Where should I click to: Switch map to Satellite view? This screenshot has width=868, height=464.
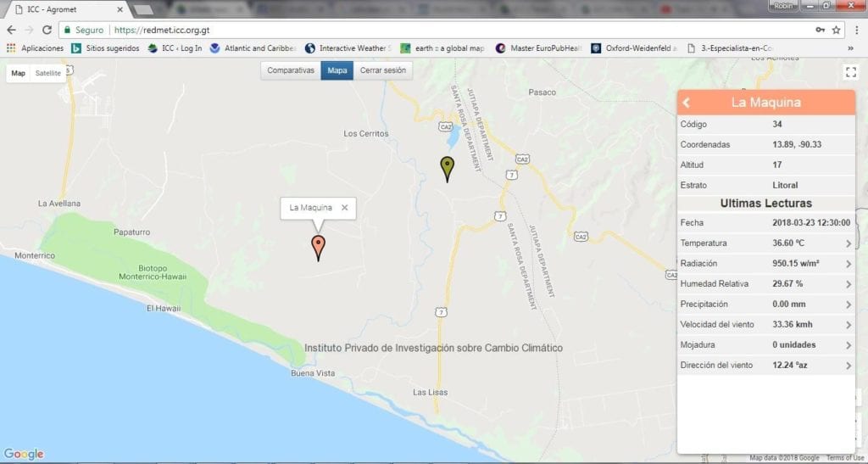[x=48, y=73]
